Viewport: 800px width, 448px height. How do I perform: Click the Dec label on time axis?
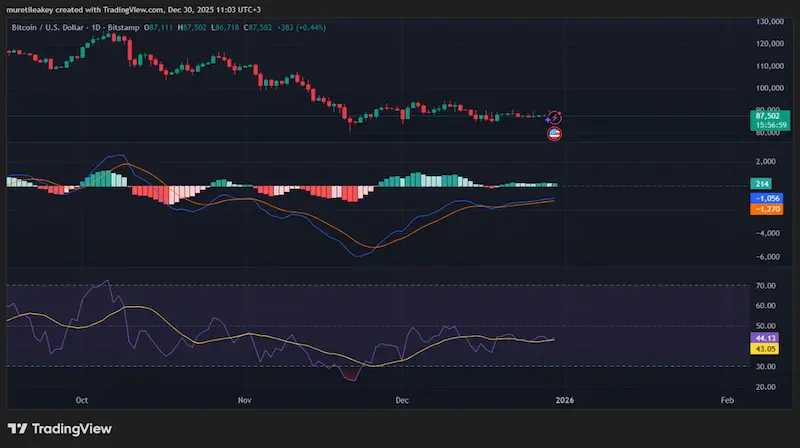(x=401, y=399)
